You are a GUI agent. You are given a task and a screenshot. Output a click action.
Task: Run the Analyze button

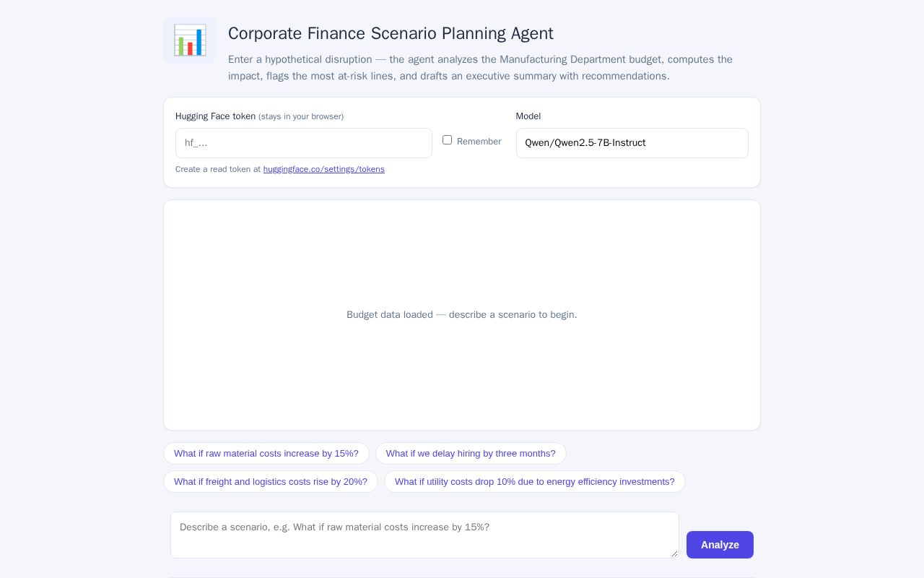720,545
